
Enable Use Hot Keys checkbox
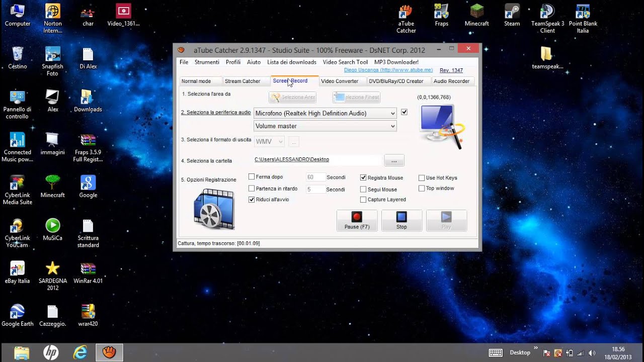coord(422,177)
